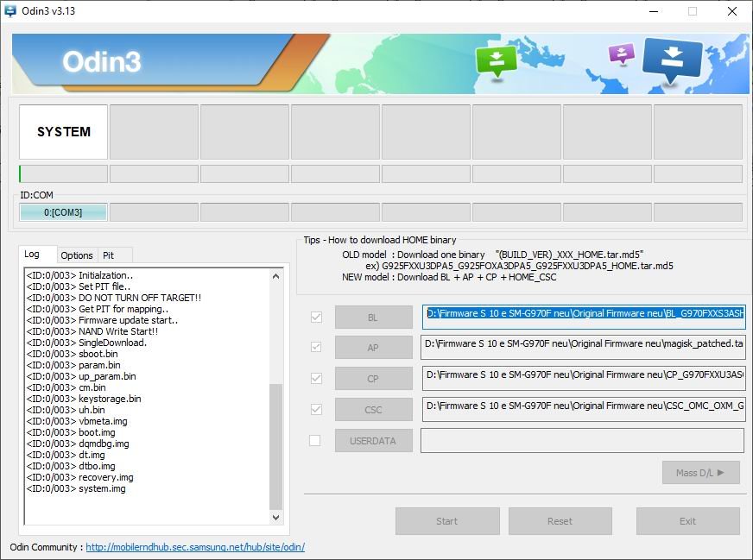The width and height of the screenshot is (753, 560).
Task: Click the BL file button
Action: (x=374, y=318)
